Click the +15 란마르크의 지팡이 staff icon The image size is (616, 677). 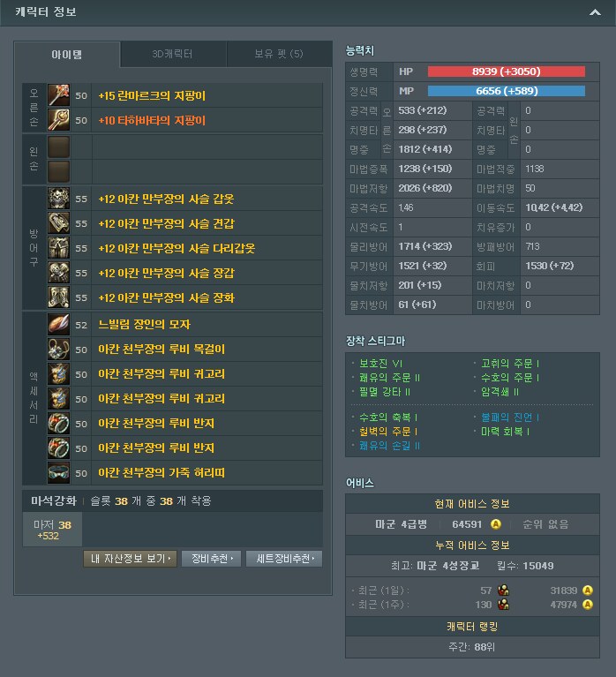(58, 95)
